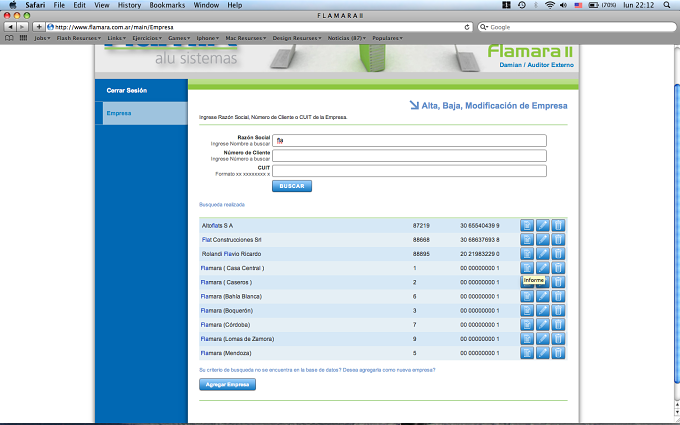
Task: Open the report for Flamara (Bahía Blanca)
Action: click(526, 296)
